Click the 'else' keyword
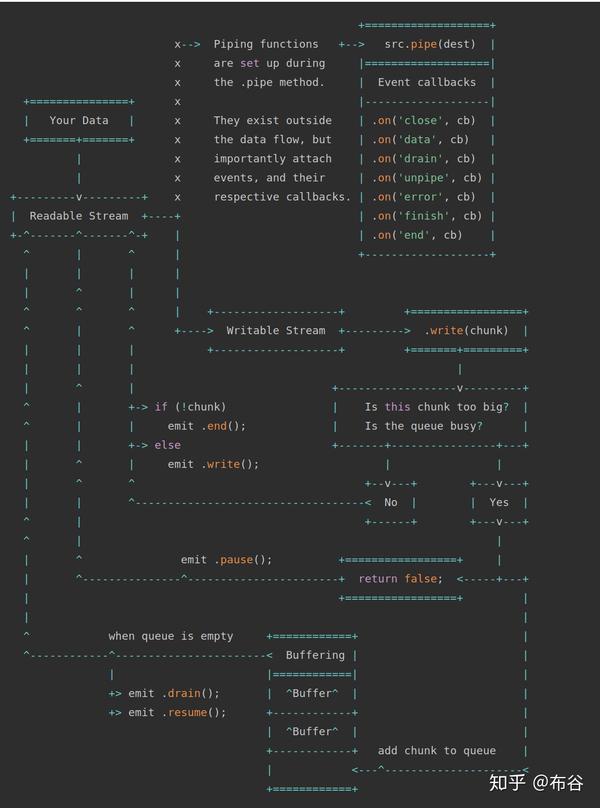 tap(168, 445)
